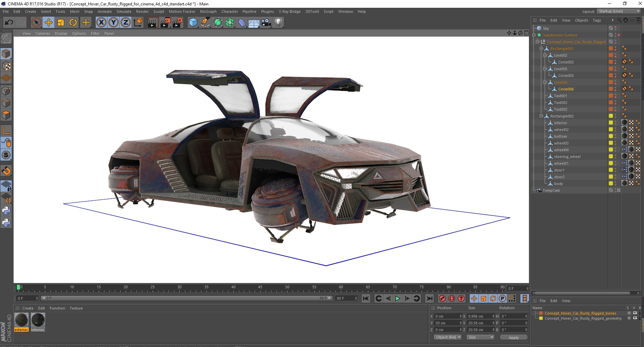Click the Apply button
Image resolution: width=644 pixels, height=347 pixels.
(x=514, y=337)
